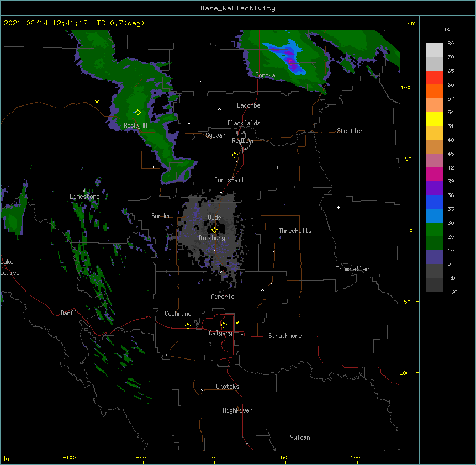Click the yellow 51 dBZ legend swatch

434,119
